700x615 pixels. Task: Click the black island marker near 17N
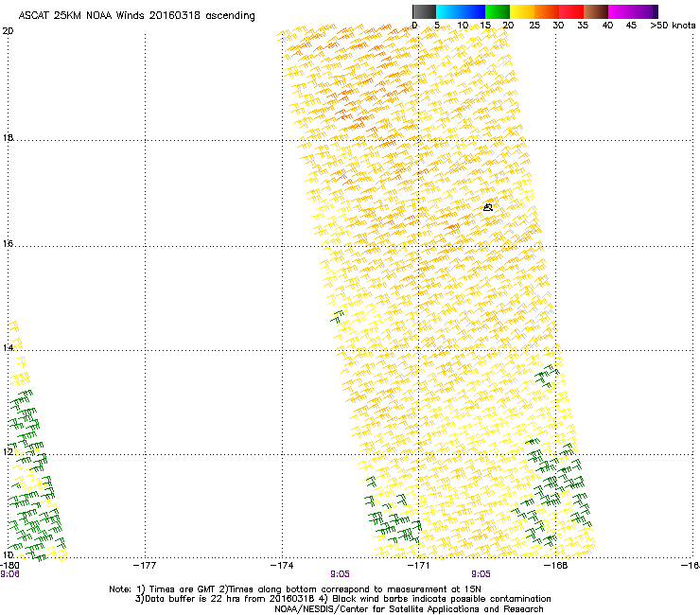(x=488, y=207)
